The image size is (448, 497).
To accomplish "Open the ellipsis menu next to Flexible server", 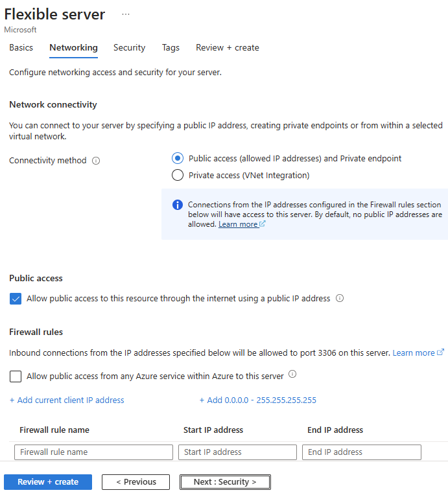I will point(125,14).
